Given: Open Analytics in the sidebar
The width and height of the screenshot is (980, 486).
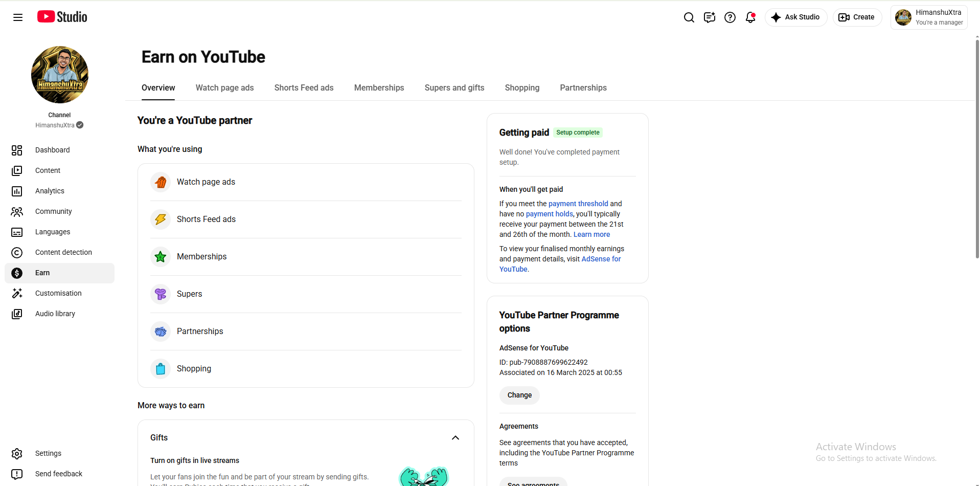Looking at the screenshot, I should point(59,191).
